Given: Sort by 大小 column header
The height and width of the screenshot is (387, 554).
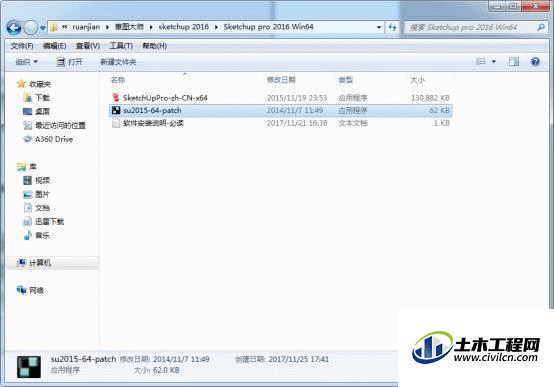Looking at the screenshot, I should tap(417, 80).
